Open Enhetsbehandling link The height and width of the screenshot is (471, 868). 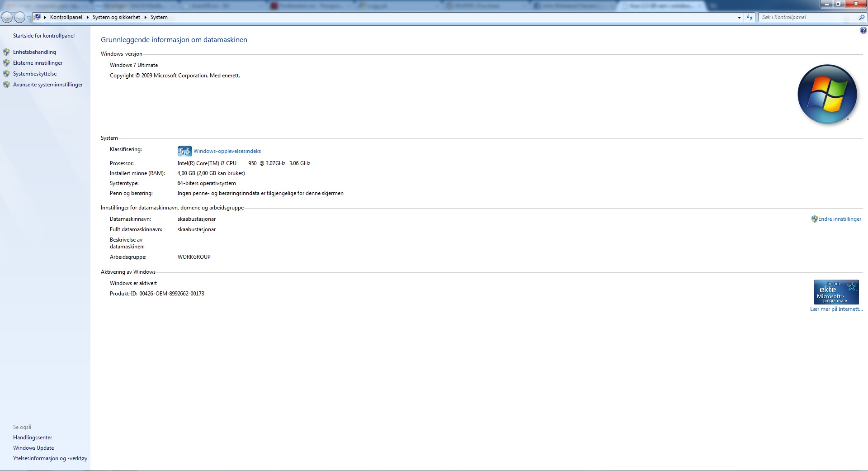(34, 52)
